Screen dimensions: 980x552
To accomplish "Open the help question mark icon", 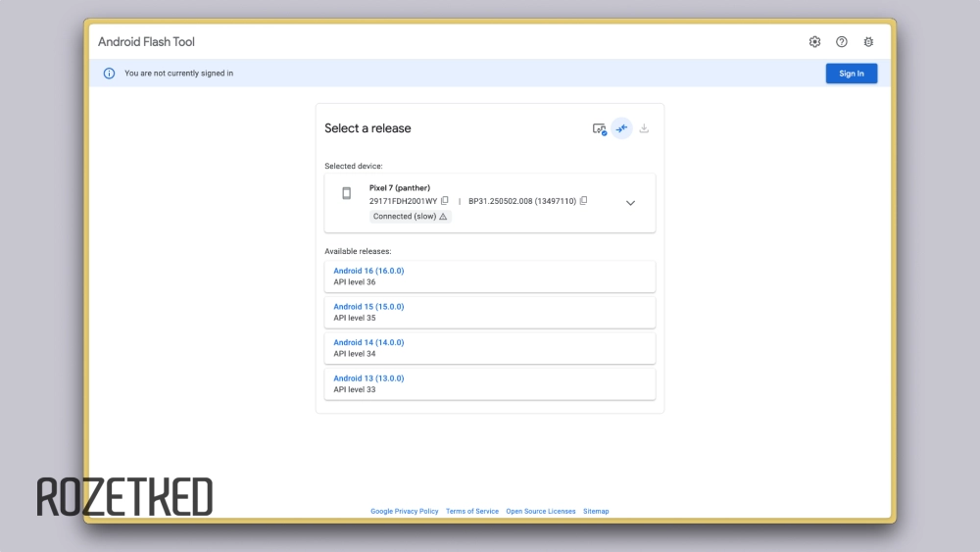I will click(x=842, y=42).
